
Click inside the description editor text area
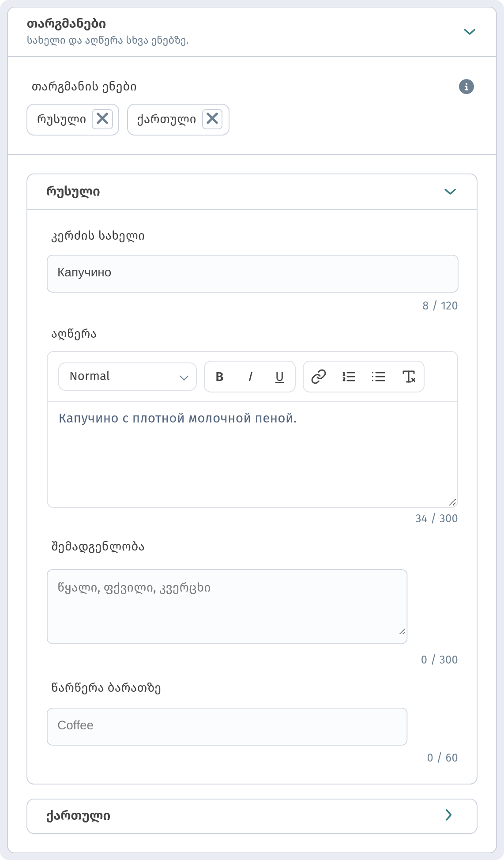(252, 455)
